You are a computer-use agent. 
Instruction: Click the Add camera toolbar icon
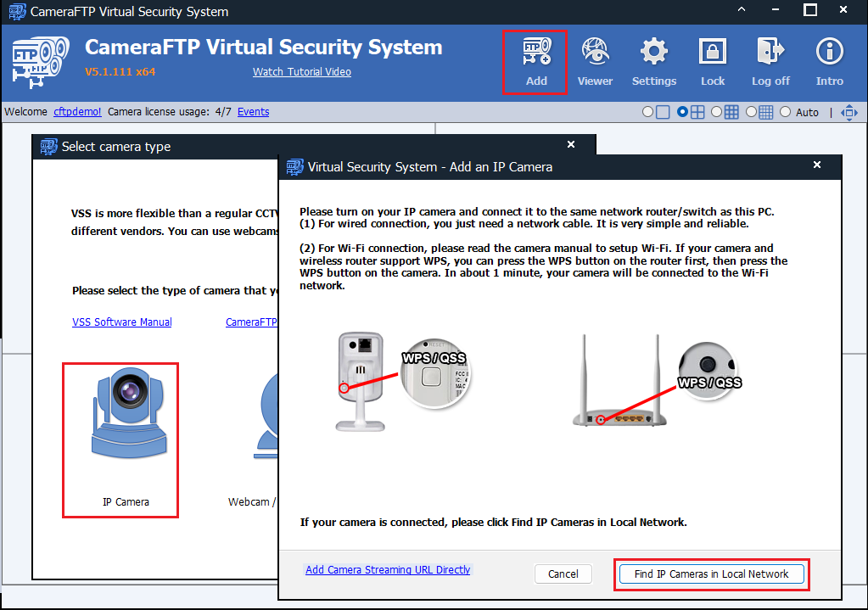[x=535, y=61]
